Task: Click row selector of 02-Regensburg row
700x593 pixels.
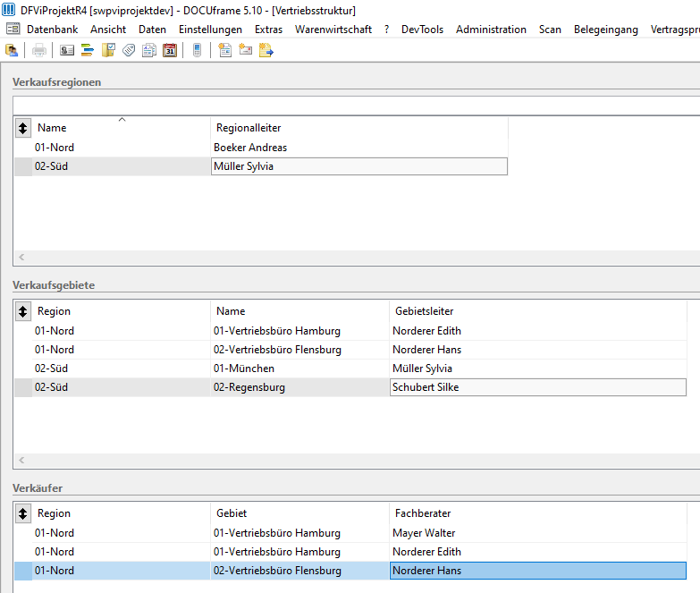Action: click(x=22, y=387)
